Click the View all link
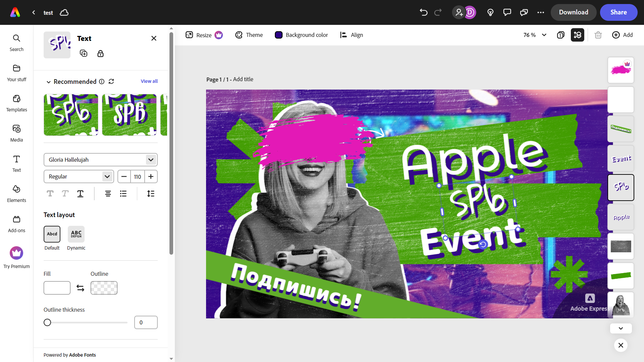The width and height of the screenshot is (644, 362). coord(149,81)
